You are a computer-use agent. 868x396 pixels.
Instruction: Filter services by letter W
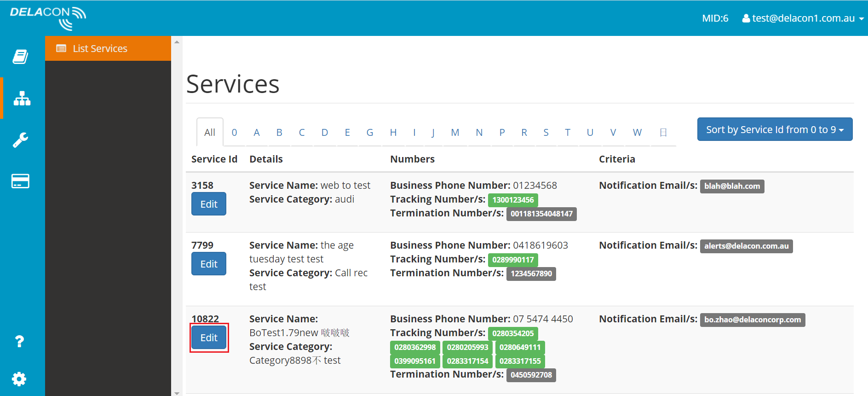click(x=637, y=133)
